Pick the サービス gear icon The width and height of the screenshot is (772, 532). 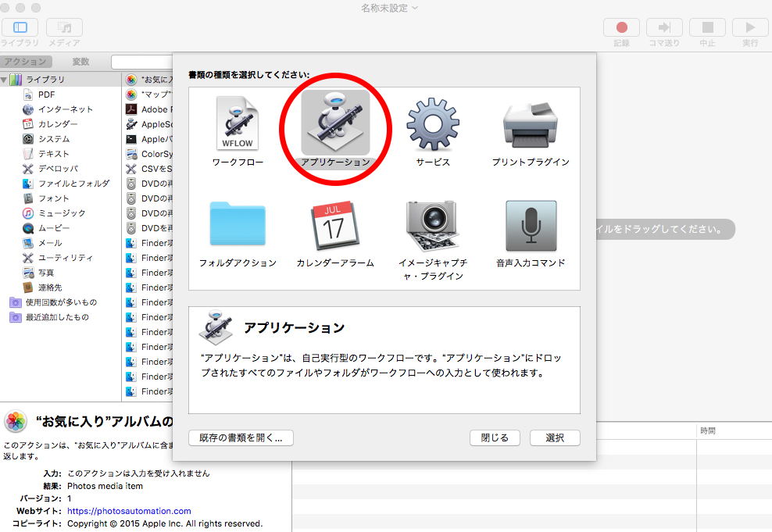[432, 124]
